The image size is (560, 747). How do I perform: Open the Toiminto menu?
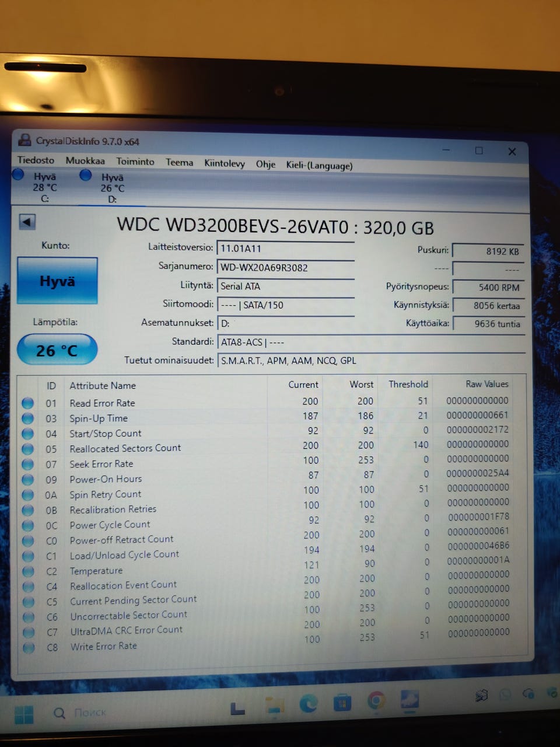(135, 162)
